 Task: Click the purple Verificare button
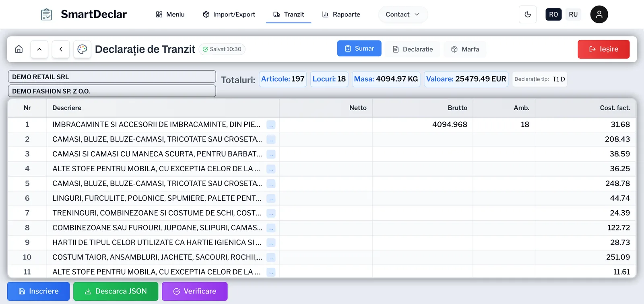tap(195, 292)
